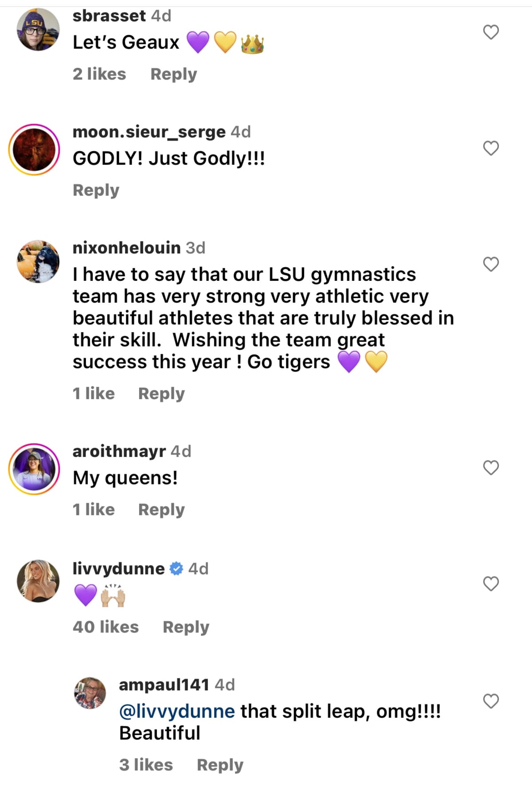Open the '2 likes' list on sbrasset's comment
532x791 pixels.
tap(99, 74)
